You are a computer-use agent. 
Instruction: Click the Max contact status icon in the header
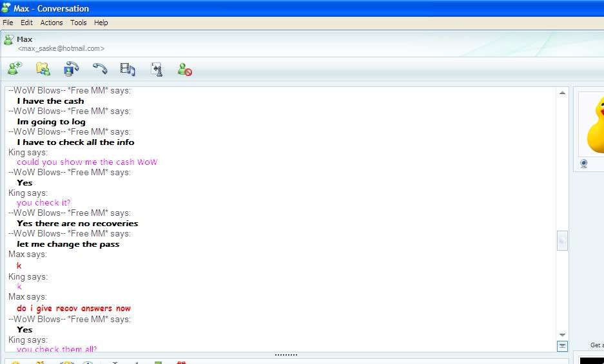pos(8,40)
